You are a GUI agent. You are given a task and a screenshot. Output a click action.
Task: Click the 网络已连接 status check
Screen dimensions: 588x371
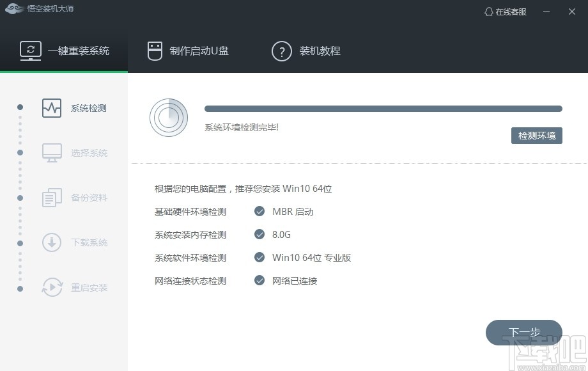click(x=259, y=280)
